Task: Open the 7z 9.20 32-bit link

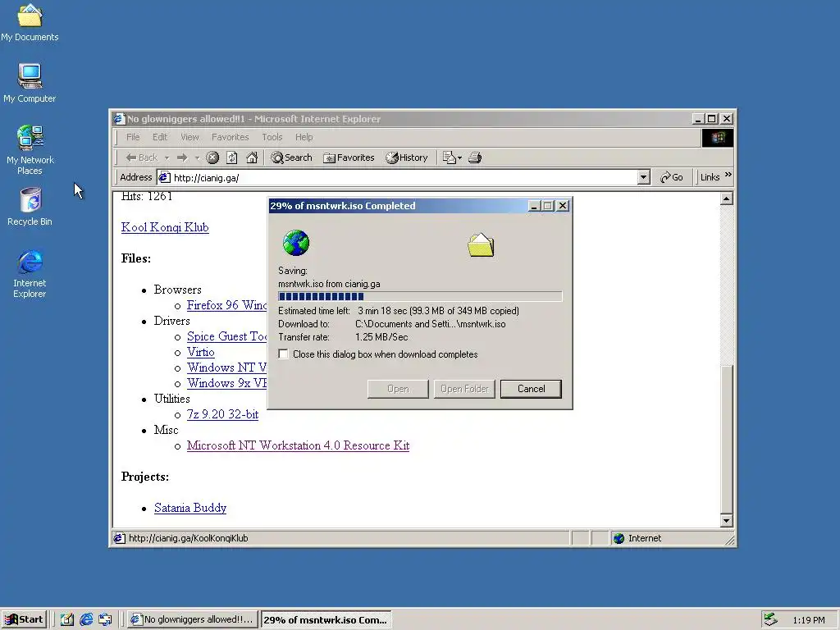Action: 223,414
